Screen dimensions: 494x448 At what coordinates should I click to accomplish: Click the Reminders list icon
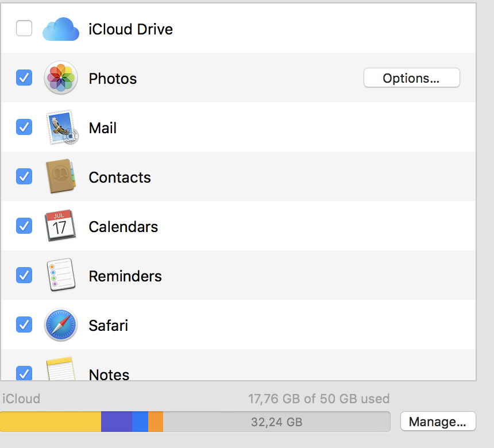click(x=60, y=276)
